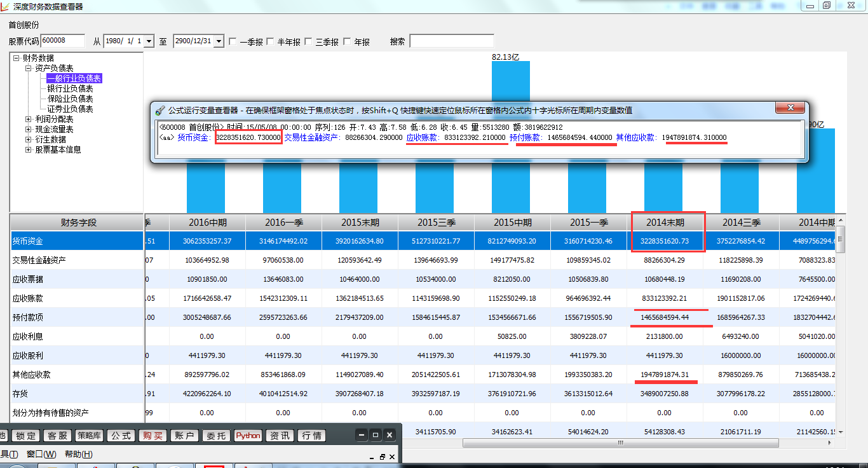Click the 2015三季 column header

436,223
